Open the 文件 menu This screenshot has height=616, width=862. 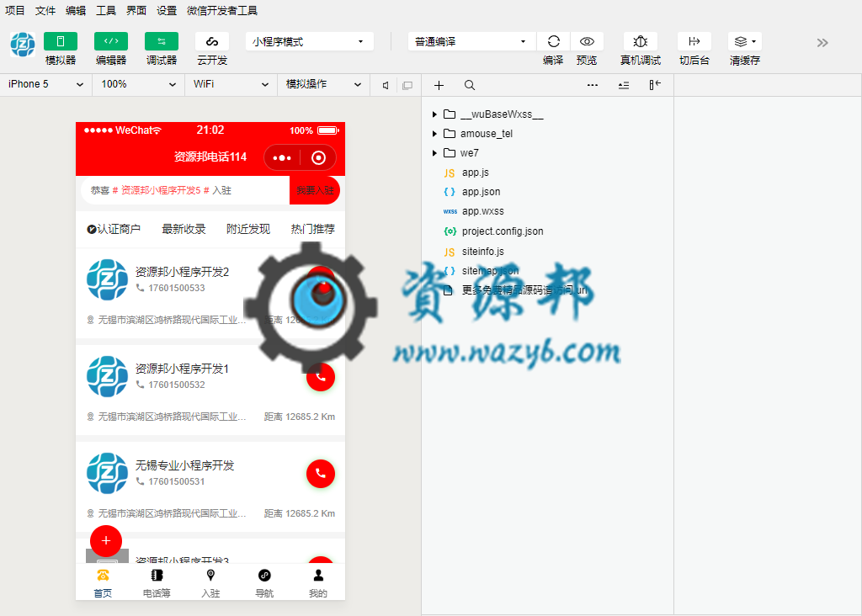coord(45,10)
